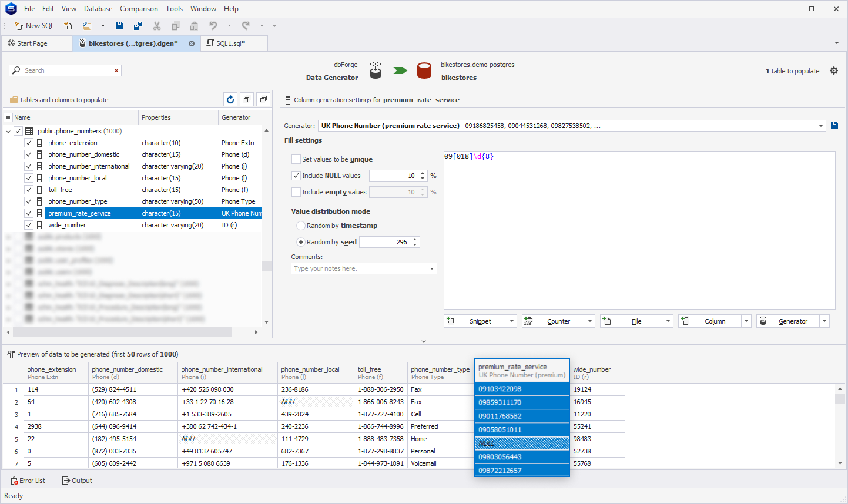Open the Snippet button dropdown arrow
The image size is (848, 504).
[512, 321]
